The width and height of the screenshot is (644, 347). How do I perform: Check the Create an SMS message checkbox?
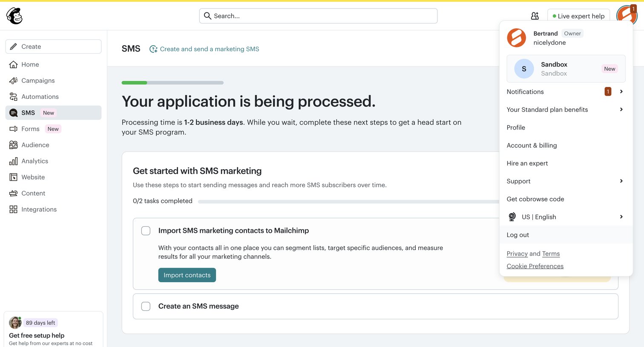tap(146, 306)
